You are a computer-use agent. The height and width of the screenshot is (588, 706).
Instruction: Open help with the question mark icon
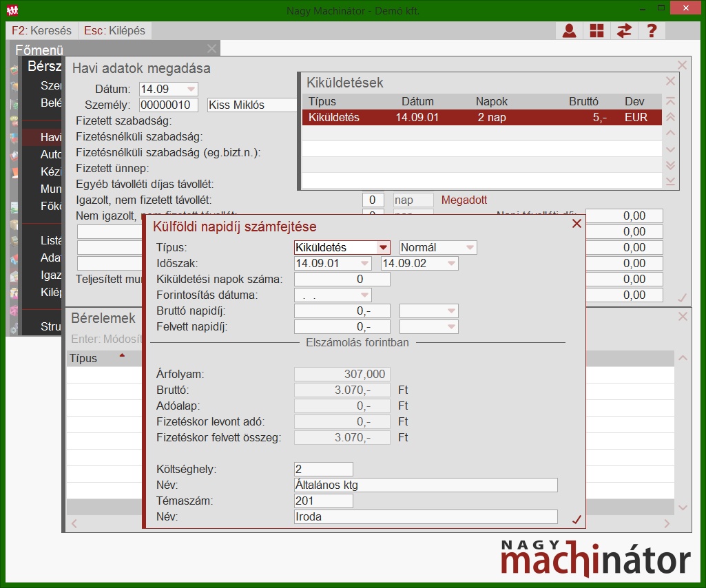[652, 30]
